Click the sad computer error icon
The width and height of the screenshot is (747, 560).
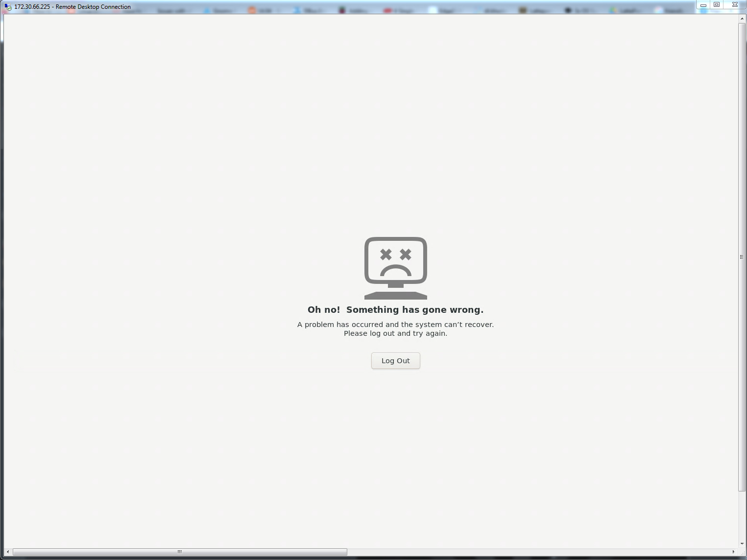pyautogui.click(x=395, y=268)
